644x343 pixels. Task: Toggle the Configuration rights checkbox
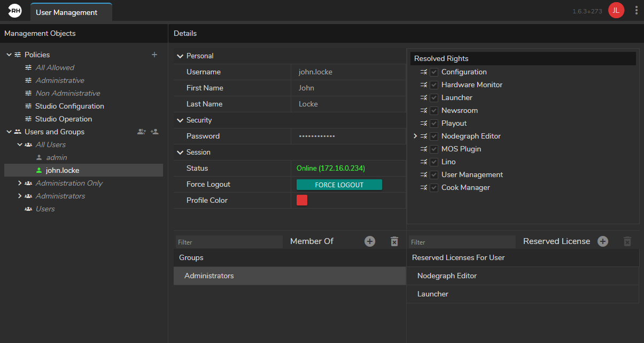pos(434,72)
